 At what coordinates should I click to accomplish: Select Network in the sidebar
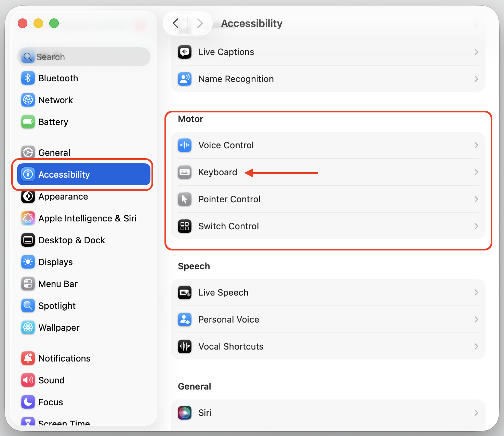pos(84,100)
